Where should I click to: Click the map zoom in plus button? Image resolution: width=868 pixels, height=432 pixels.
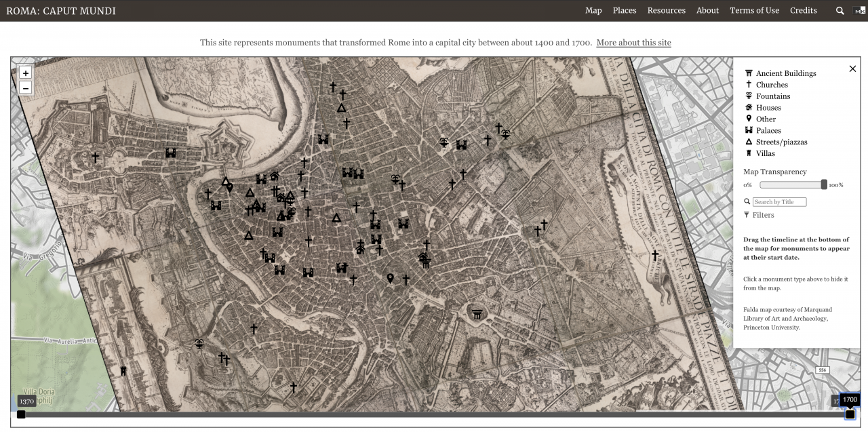(26, 73)
